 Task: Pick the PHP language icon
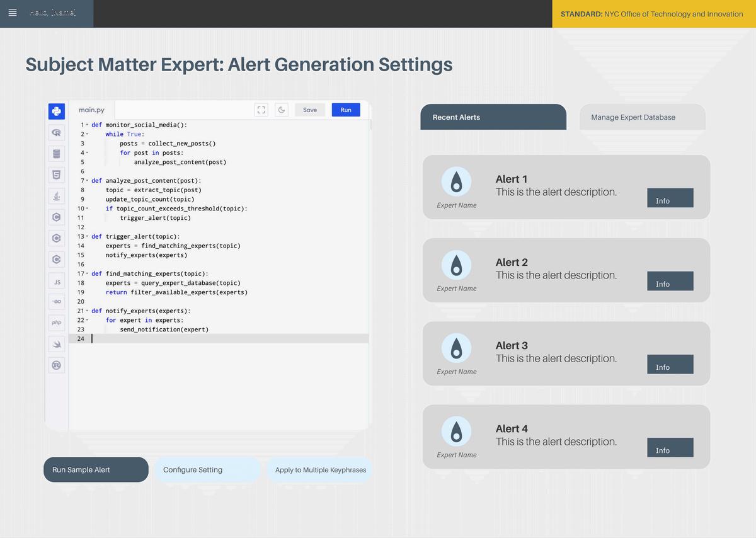[x=57, y=323]
